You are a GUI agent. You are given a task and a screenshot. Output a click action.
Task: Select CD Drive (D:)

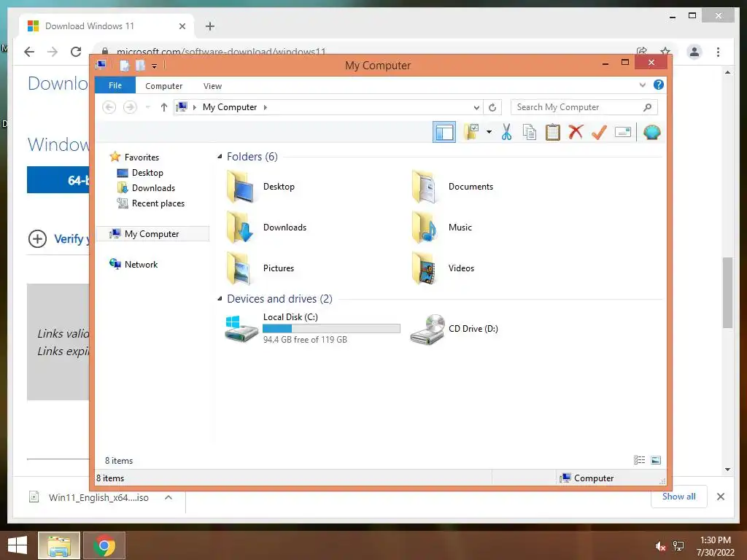(454, 329)
